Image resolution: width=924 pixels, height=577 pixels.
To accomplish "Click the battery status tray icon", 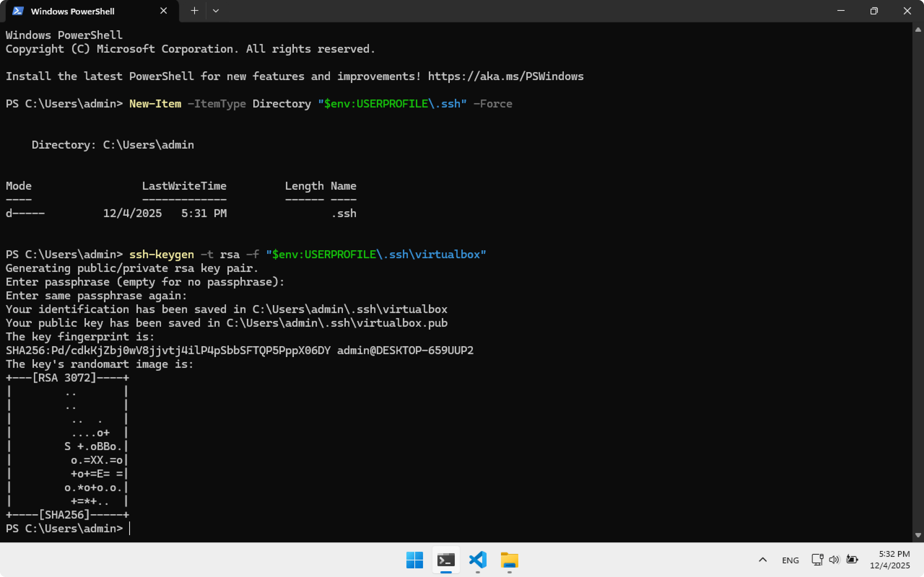I will point(852,559).
